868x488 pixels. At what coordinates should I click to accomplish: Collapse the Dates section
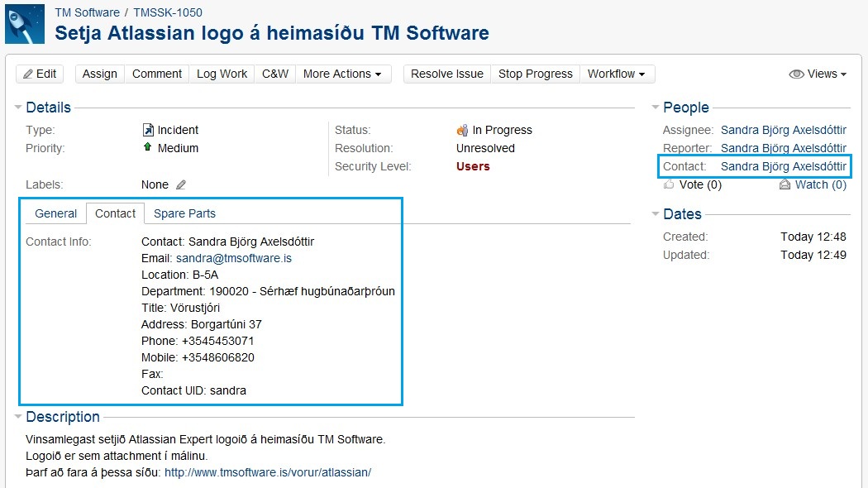[x=656, y=214]
